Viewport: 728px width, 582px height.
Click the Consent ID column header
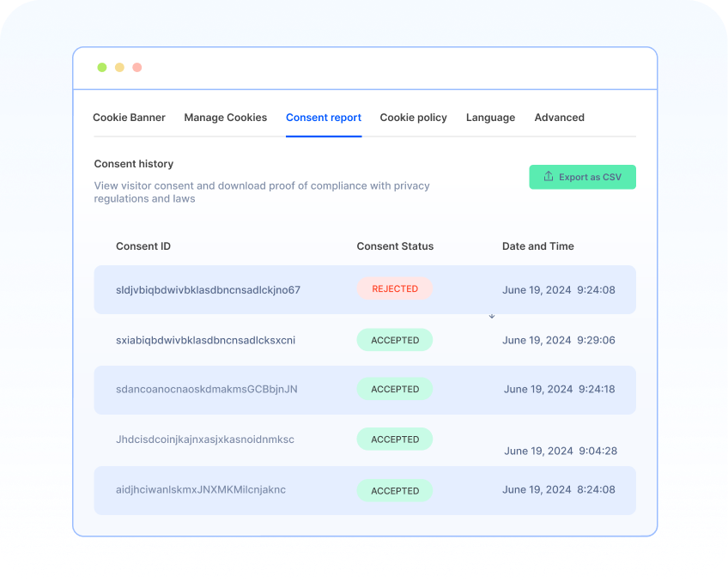tap(143, 246)
